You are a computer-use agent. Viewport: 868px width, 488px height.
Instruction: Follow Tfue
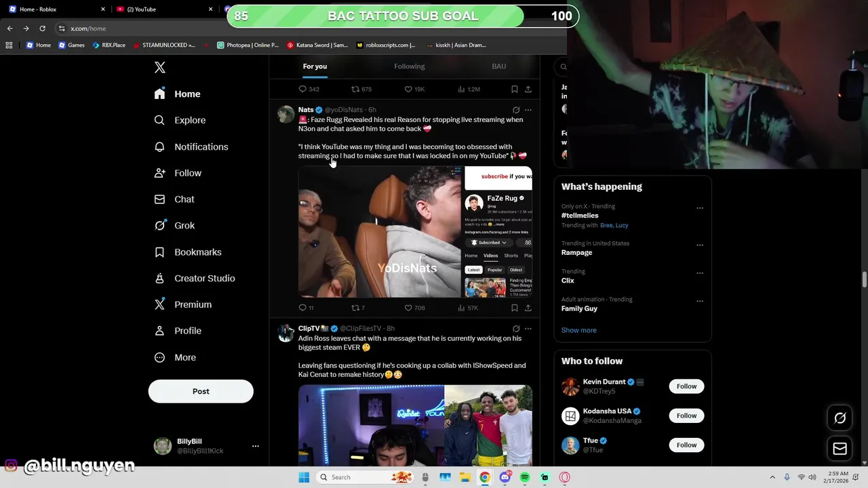pos(686,445)
